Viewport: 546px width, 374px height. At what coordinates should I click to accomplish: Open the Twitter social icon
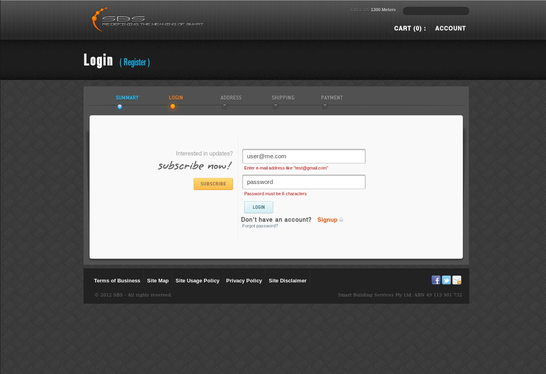coord(446,280)
